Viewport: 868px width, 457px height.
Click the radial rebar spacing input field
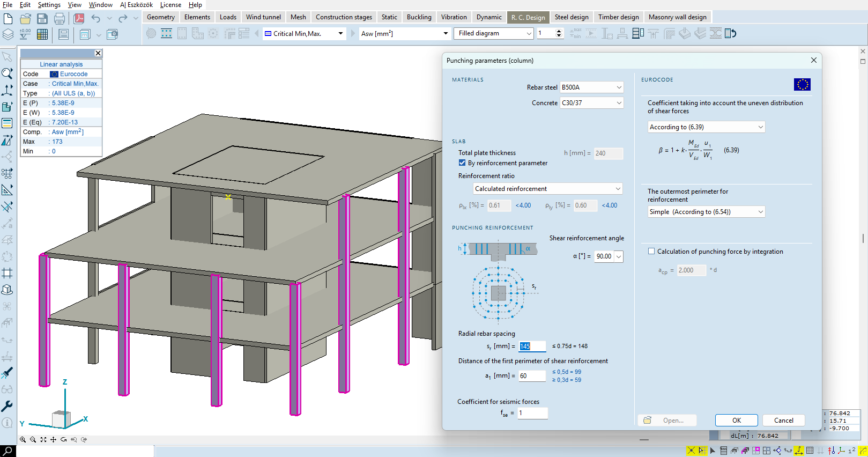(532, 347)
